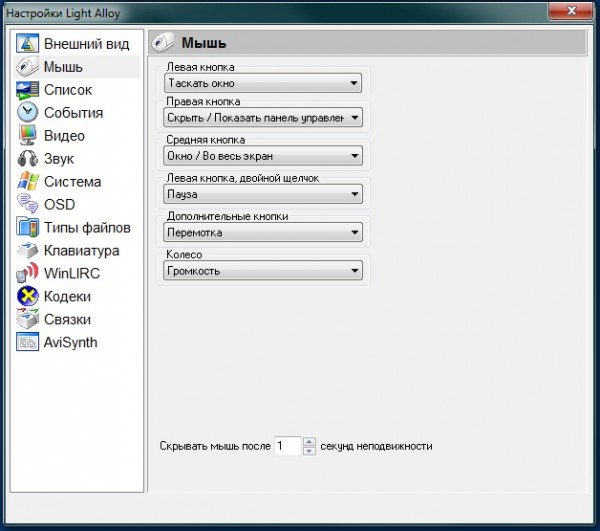This screenshot has width=600, height=531.
Task: Click the WinLIRC remote signal icon
Action: [27, 273]
